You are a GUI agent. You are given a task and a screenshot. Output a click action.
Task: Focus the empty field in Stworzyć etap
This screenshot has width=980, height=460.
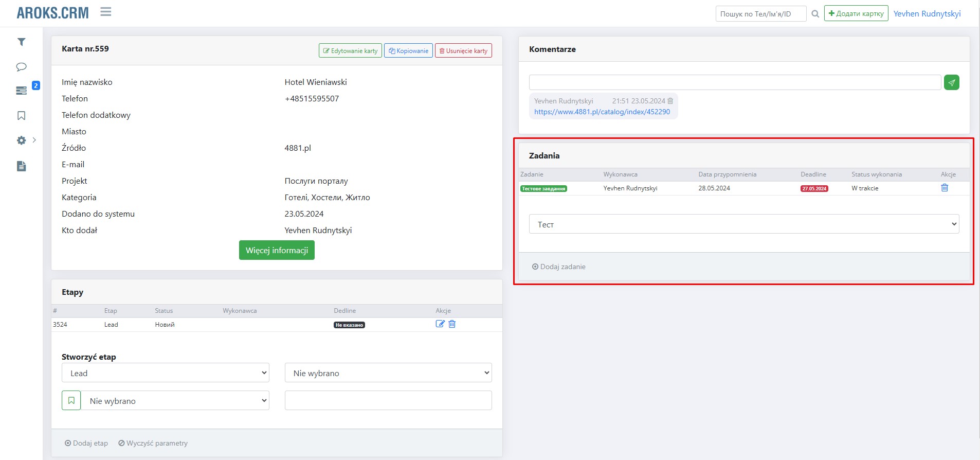pyautogui.click(x=388, y=400)
